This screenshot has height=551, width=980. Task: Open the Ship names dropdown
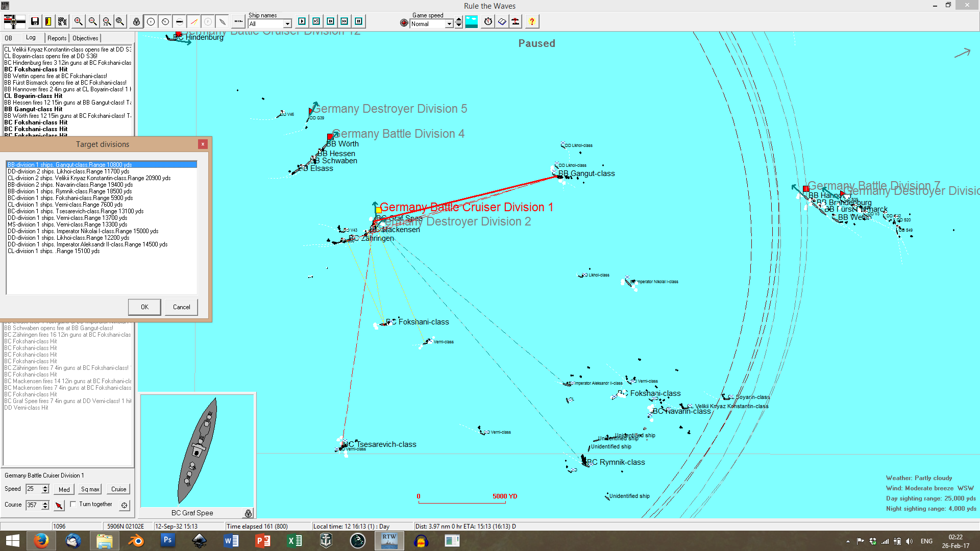(287, 24)
